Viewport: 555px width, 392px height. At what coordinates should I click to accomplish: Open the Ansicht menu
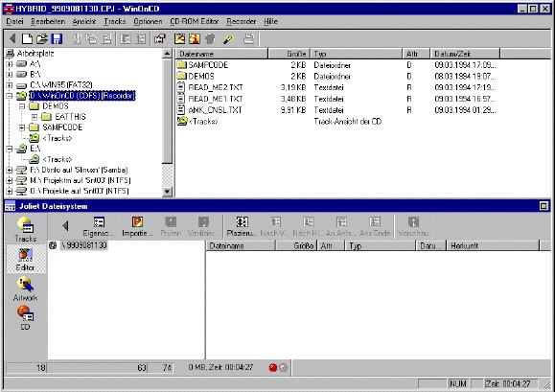84,22
